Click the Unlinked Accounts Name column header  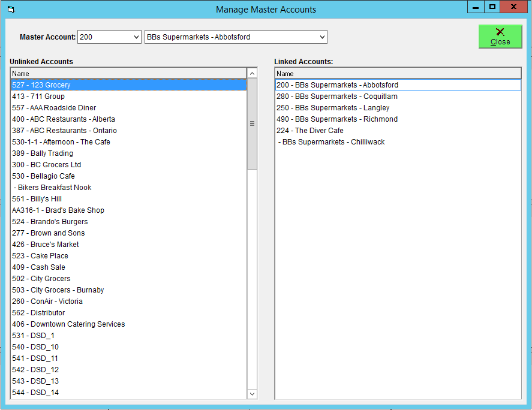(x=128, y=74)
